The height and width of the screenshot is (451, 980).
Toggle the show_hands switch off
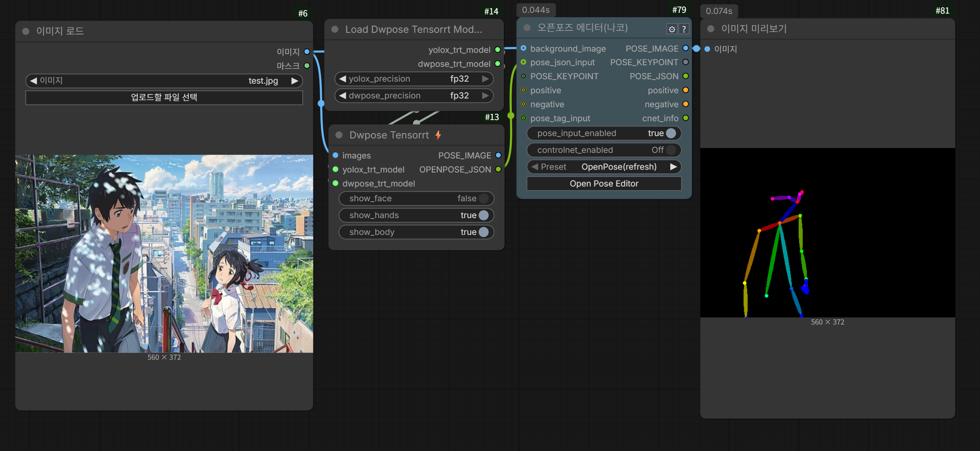[483, 215]
